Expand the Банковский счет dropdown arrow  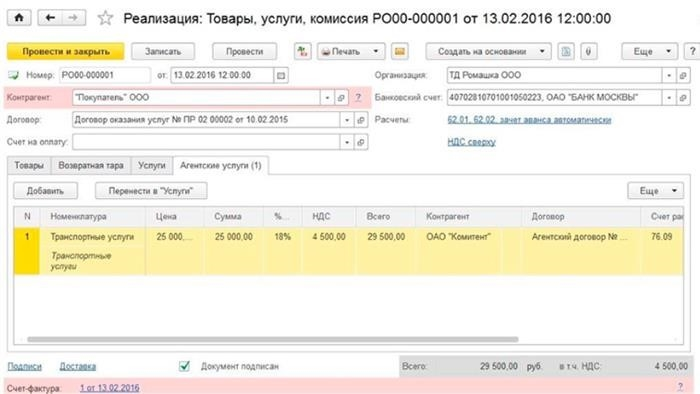(x=669, y=98)
